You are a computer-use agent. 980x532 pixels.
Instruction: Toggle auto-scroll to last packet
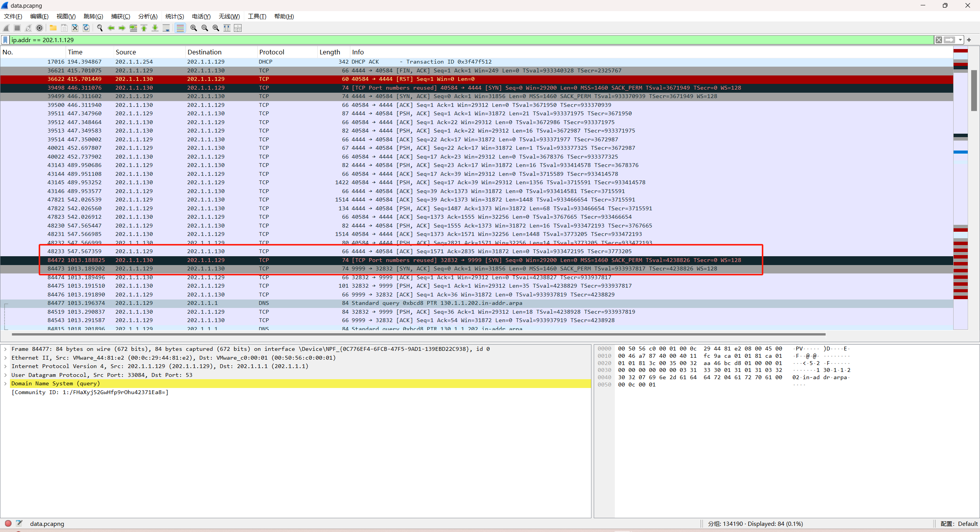coord(166,28)
